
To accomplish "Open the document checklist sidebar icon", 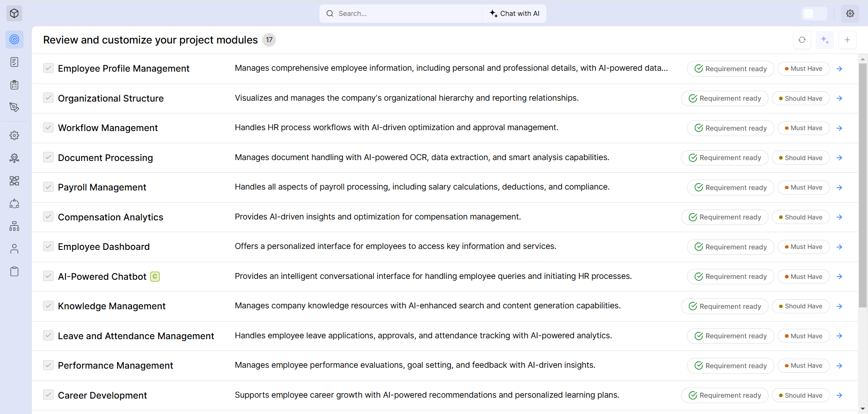I will (x=15, y=62).
